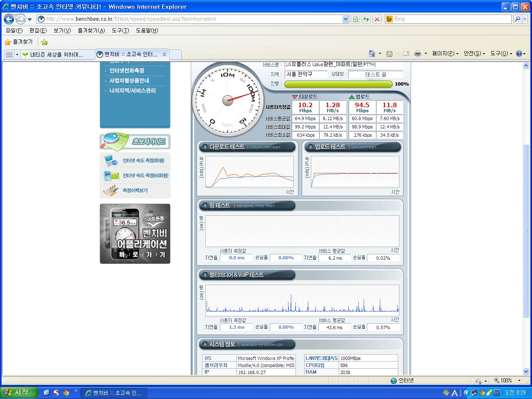Open 인터넷 속도 측정(비회원) link
This screenshot has width=532, height=399.
[145, 175]
